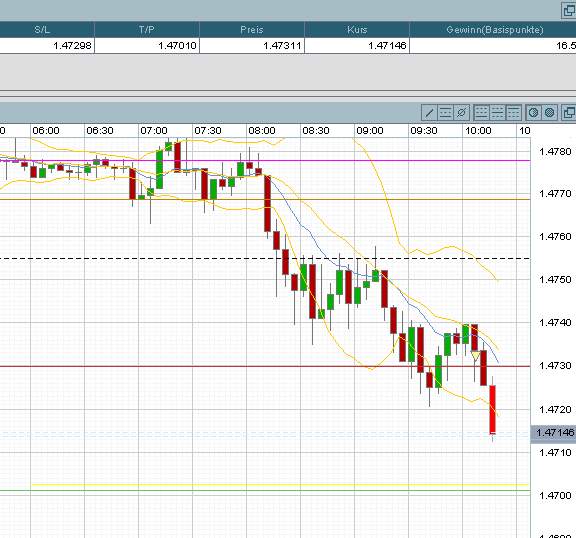The width and height of the screenshot is (576, 538).
Task: Click the red stop-loss line at 1.4730
Action: click(264, 366)
